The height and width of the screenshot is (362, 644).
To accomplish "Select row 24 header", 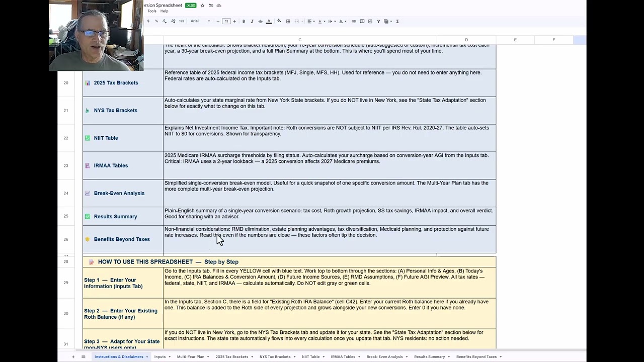I will pos(66,193).
